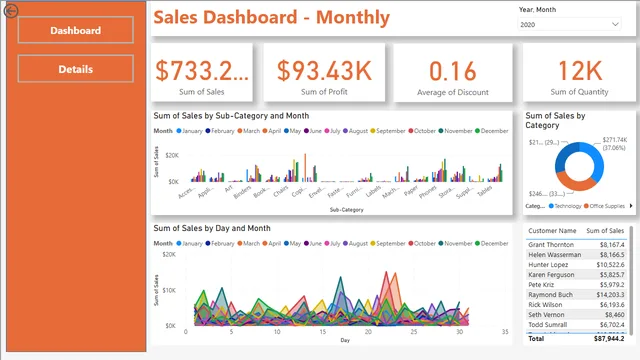Click Sum of Sales by Day and Month title
This screenshot has width=640, height=360.
tap(212, 228)
